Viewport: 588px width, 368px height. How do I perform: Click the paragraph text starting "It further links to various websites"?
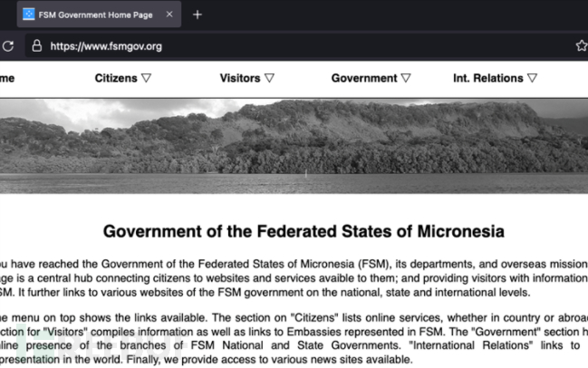[275, 292]
